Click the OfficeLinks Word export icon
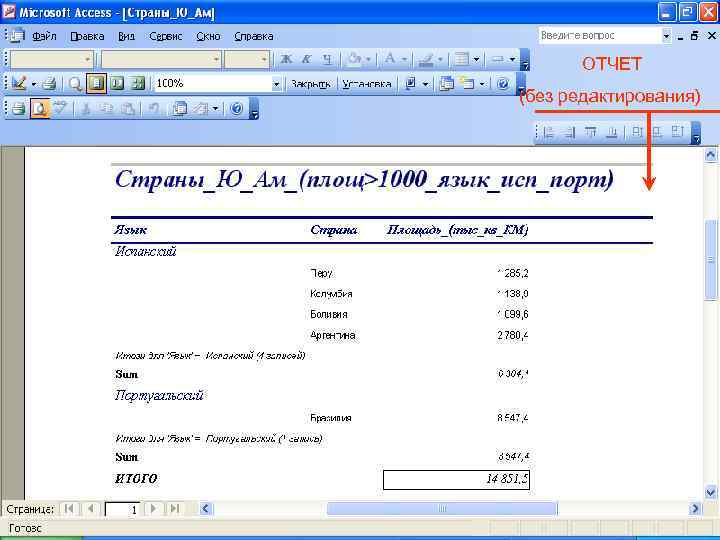720x540 pixels. click(x=411, y=84)
